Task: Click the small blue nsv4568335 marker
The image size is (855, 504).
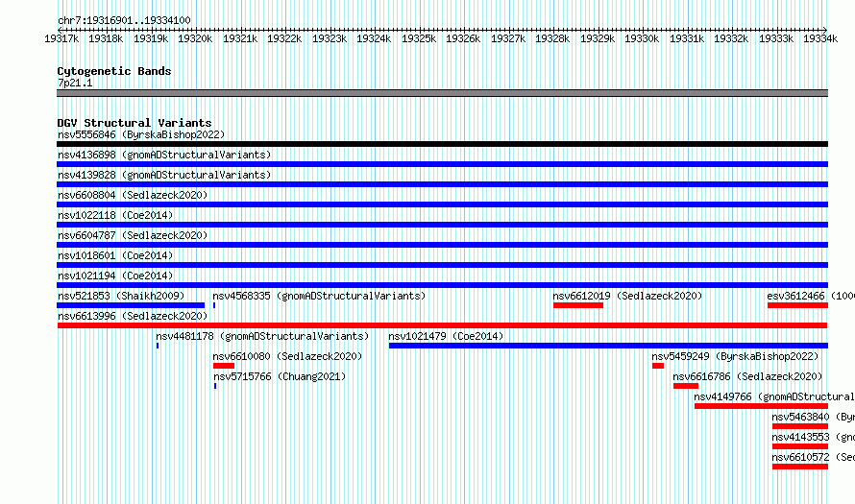Action: point(214,305)
